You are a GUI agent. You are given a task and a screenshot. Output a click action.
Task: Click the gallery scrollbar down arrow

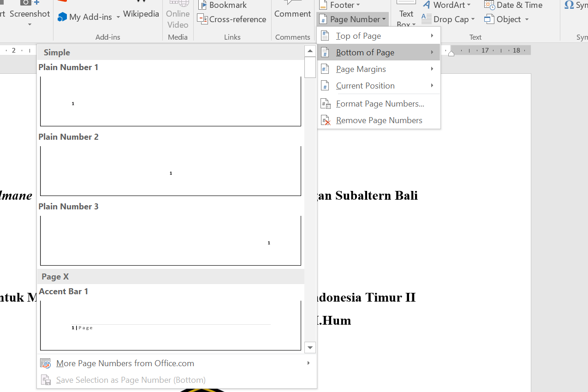(310, 348)
